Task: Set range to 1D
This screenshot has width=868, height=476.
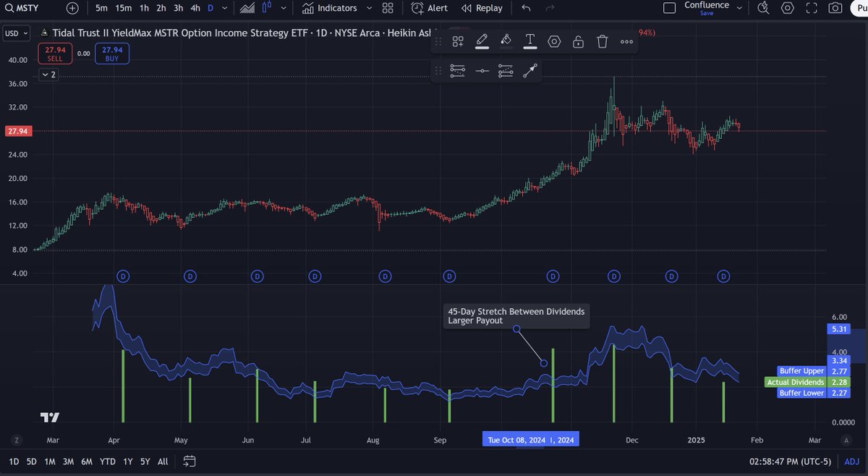Action: (14, 462)
